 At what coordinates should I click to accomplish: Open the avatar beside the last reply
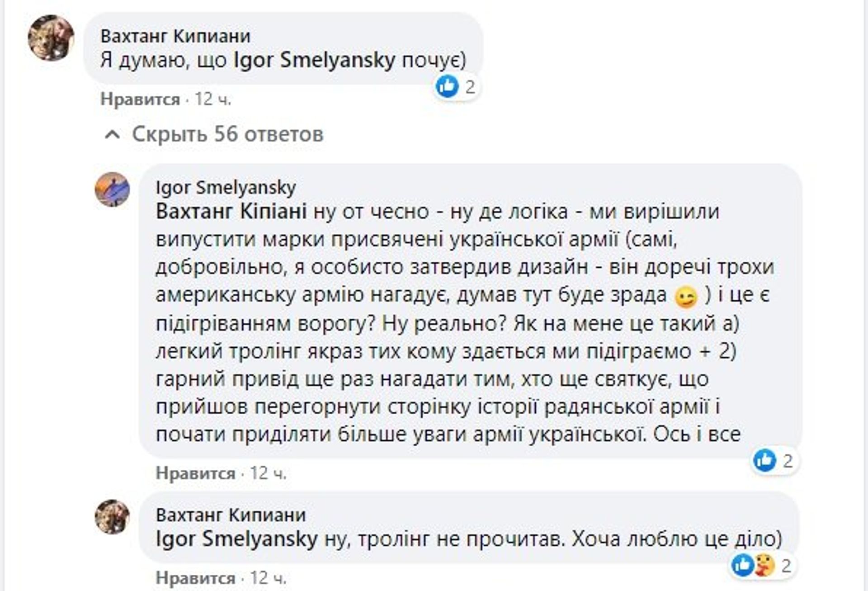tap(112, 517)
